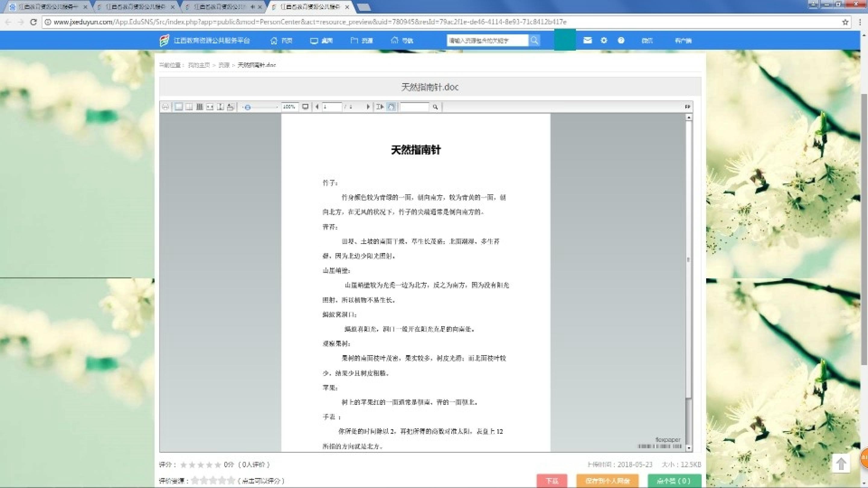Go to next page arrow

pos(368,107)
